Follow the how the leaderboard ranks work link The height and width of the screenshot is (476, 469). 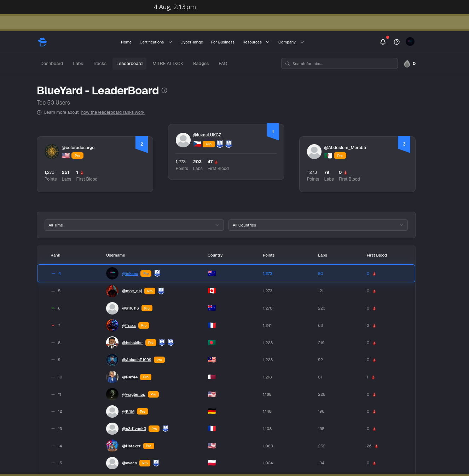pos(113,112)
